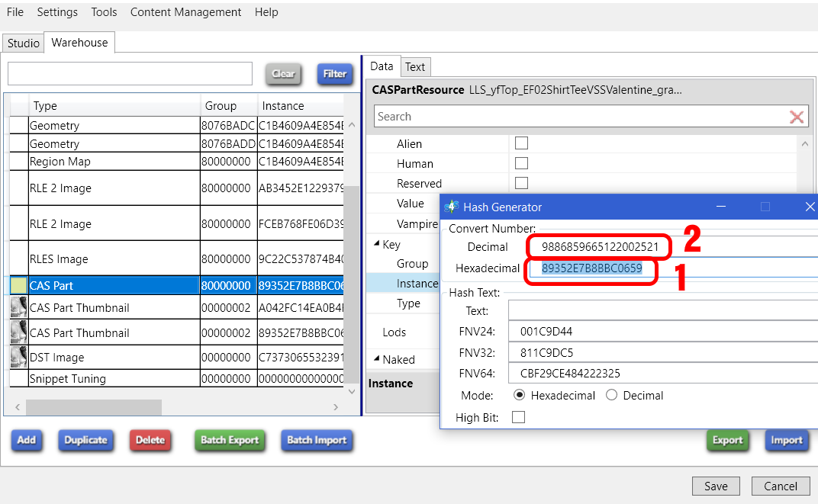This screenshot has width=818, height=504.
Task: Select the RLES Image row
Action: click(177, 258)
